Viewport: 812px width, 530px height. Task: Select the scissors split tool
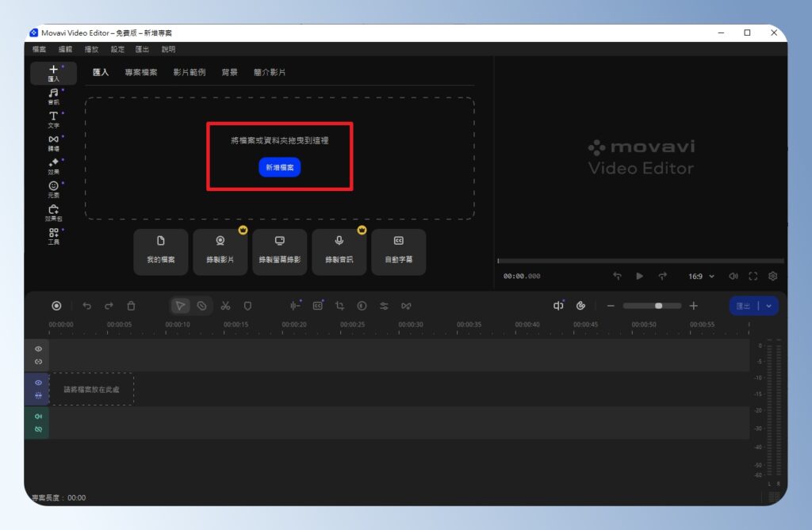tap(227, 305)
